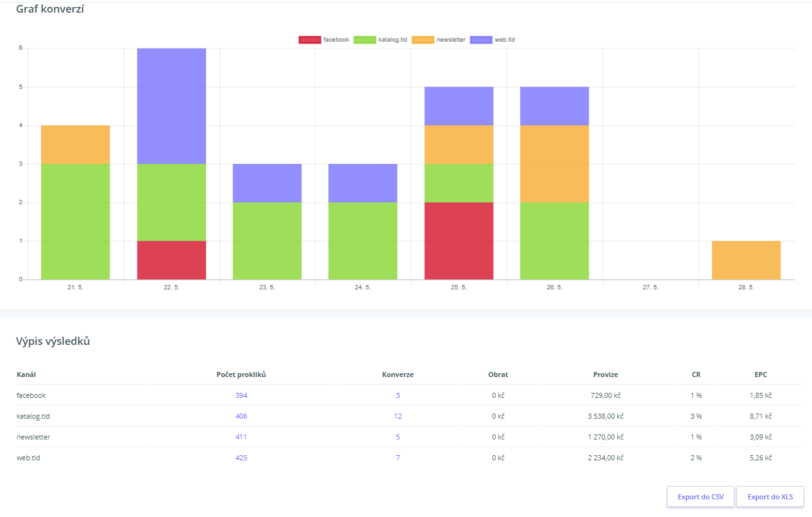Open web.tld conversions count 7

coord(398,458)
